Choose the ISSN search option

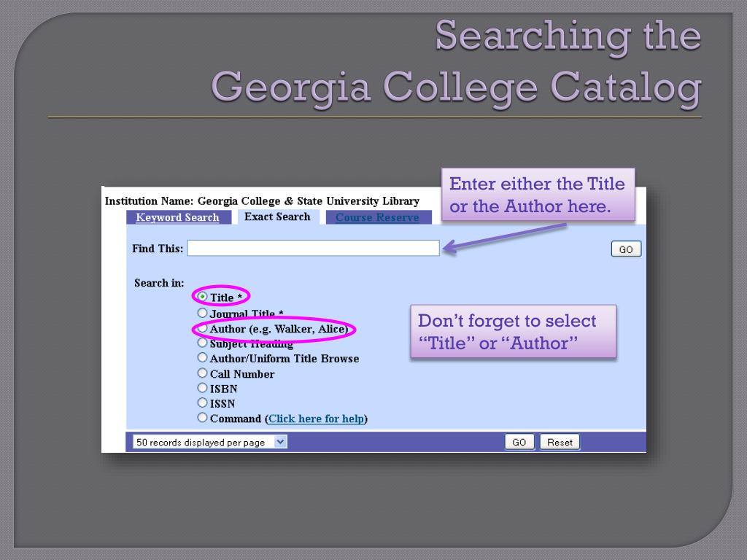[x=202, y=402]
